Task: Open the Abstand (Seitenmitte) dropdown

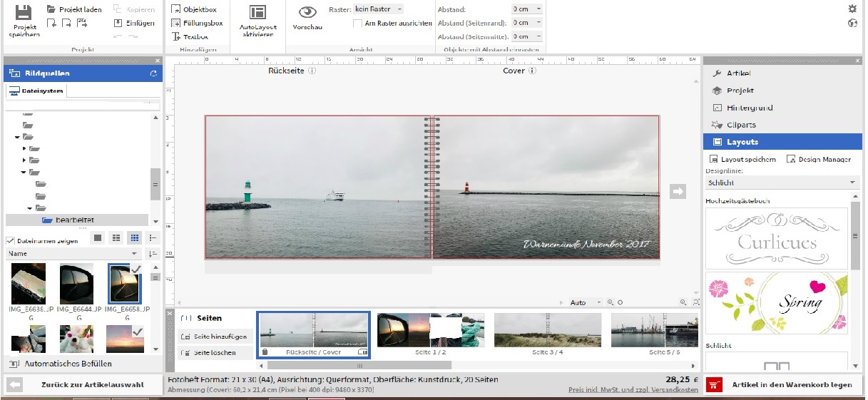Action: pyautogui.click(x=527, y=36)
